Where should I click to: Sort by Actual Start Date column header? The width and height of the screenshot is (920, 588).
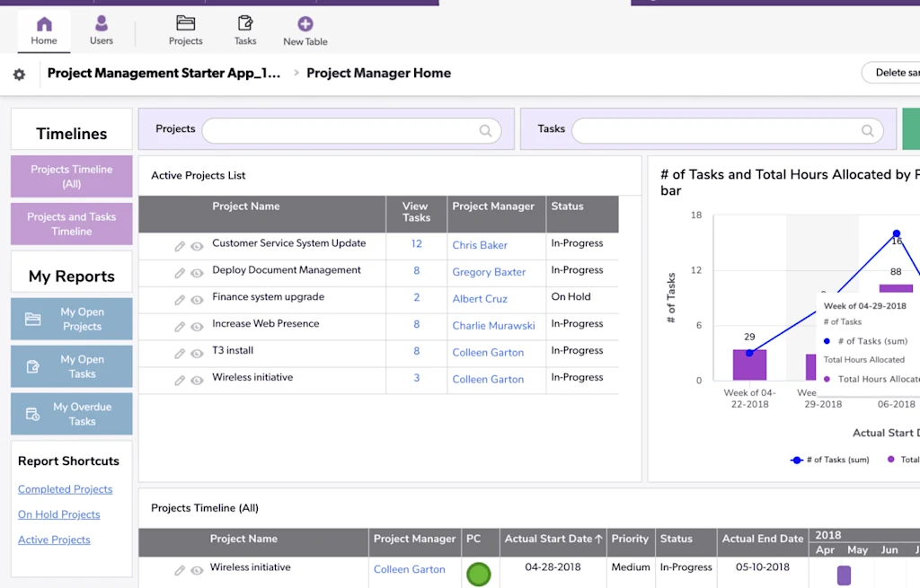(553, 539)
